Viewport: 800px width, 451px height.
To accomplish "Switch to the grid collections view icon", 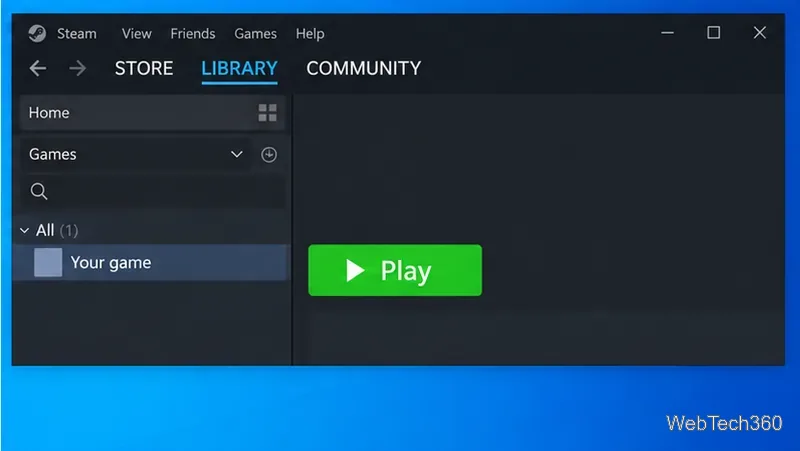I will (x=267, y=113).
